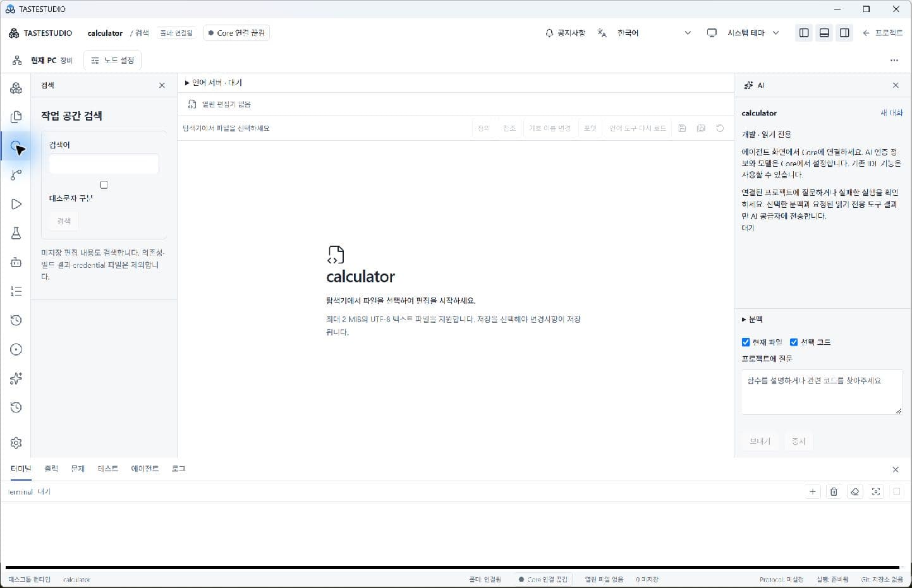
Task: Open the run view with play icon
Action: (x=16, y=204)
